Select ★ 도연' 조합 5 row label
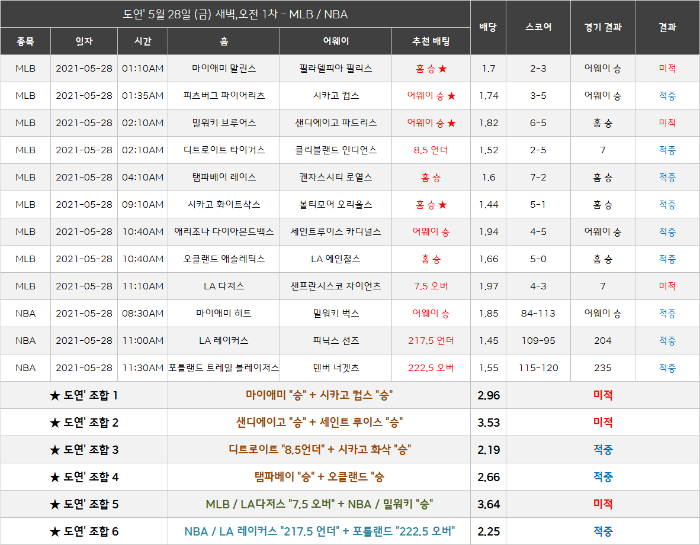 [x=84, y=504]
